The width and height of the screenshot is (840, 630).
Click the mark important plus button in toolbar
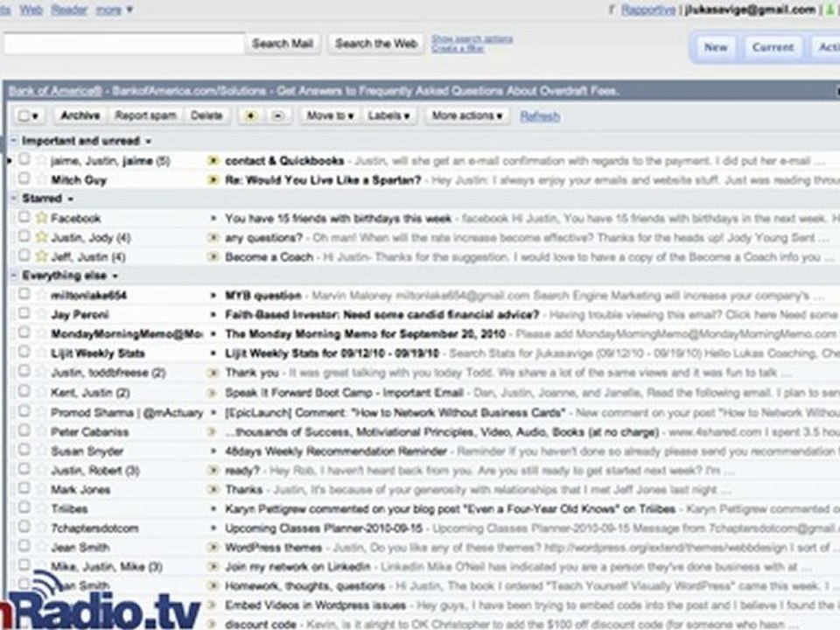(x=251, y=115)
